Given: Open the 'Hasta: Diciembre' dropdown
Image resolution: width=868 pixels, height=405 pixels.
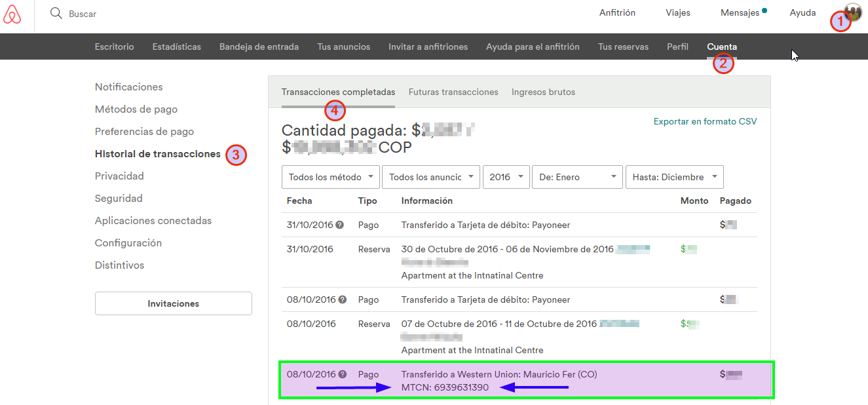Looking at the screenshot, I should tap(674, 177).
